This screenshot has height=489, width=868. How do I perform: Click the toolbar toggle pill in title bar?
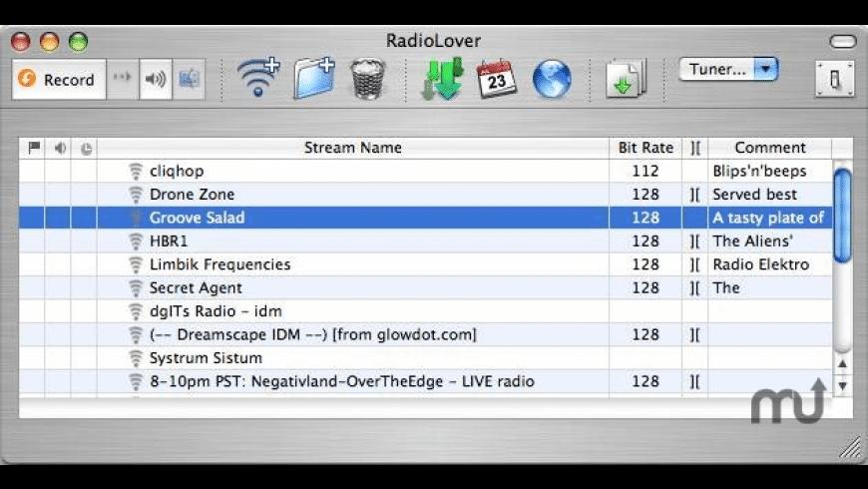coord(842,42)
